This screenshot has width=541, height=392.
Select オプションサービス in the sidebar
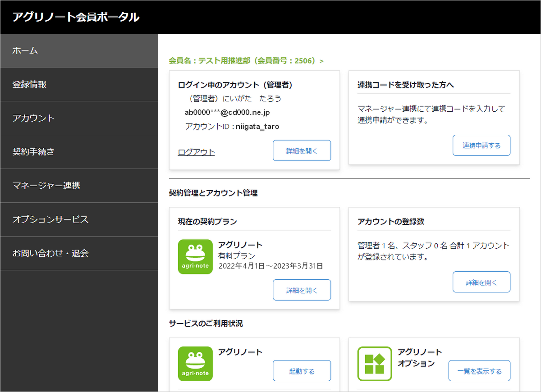[x=79, y=219]
